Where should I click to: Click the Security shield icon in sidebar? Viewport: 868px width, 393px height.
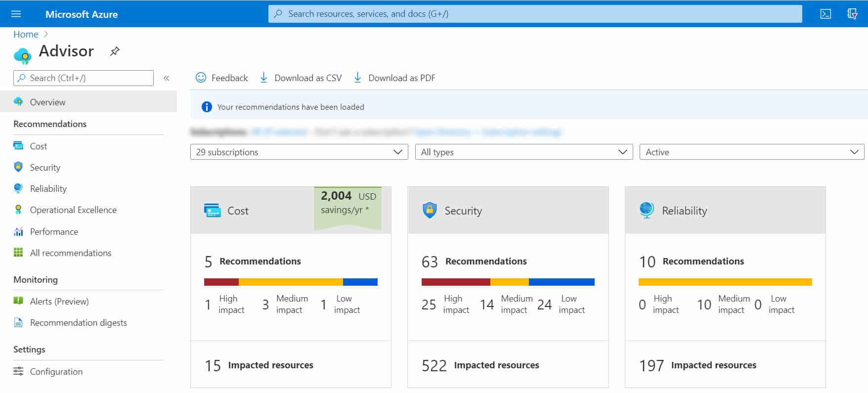[x=18, y=167]
